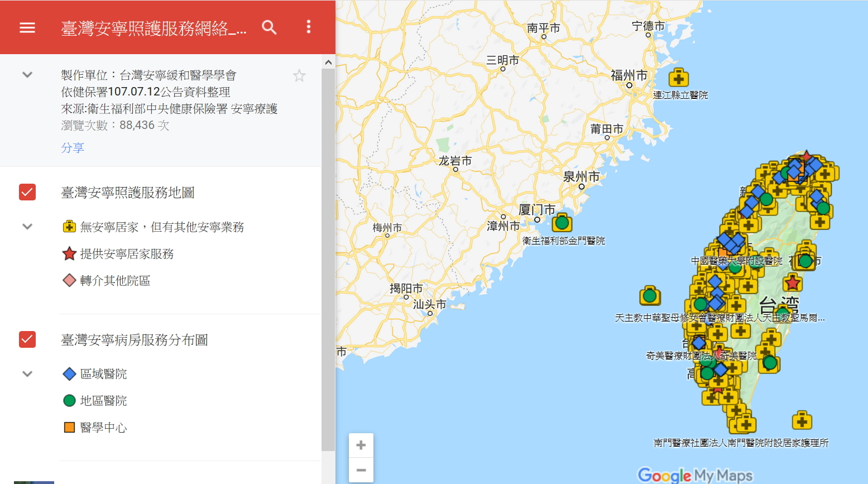Click the 宁德市 city label
The image size is (868, 484).
coord(648,26)
